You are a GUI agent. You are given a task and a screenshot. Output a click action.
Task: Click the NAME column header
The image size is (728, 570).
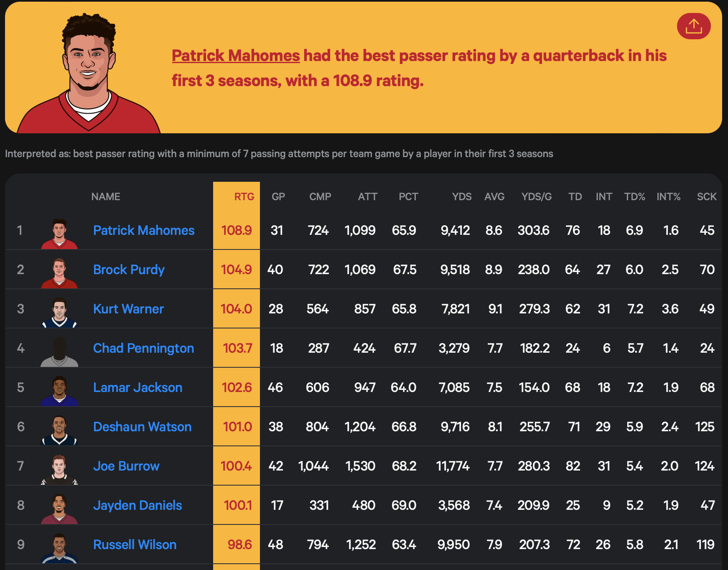(106, 196)
